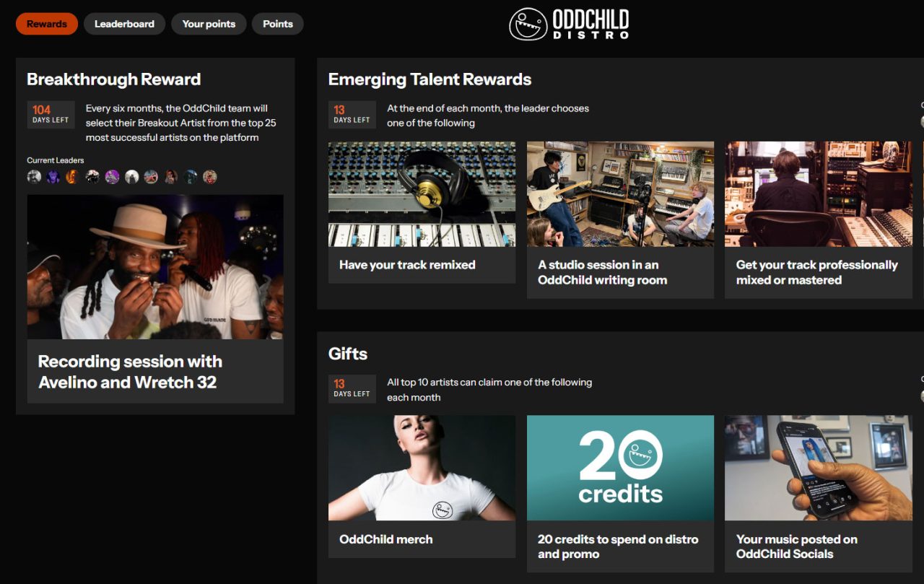Click text 'At the end of each month'
This screenshot has height=584, width=924.
(488, 116)
